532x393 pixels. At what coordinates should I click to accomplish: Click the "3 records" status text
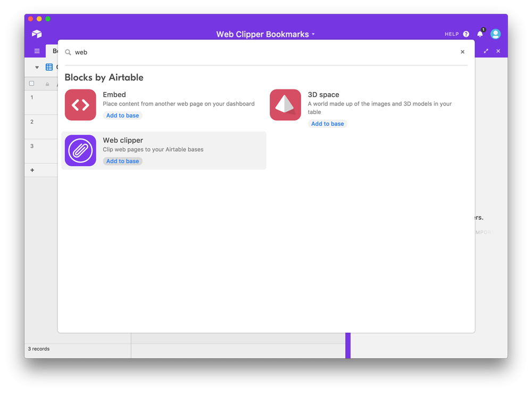[39, 349]
